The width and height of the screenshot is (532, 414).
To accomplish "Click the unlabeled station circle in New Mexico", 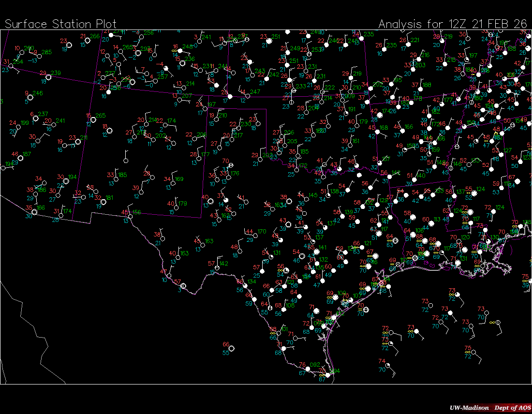I will pos(126,160).
